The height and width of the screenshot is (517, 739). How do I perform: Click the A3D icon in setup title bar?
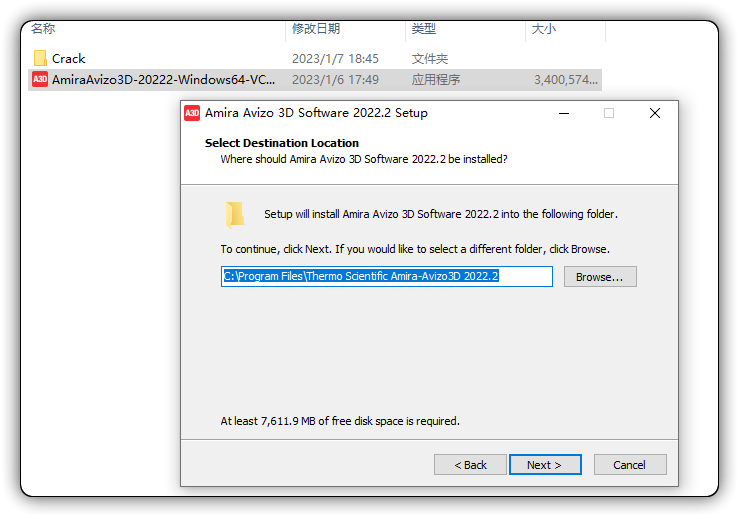(x=192, y=113)
